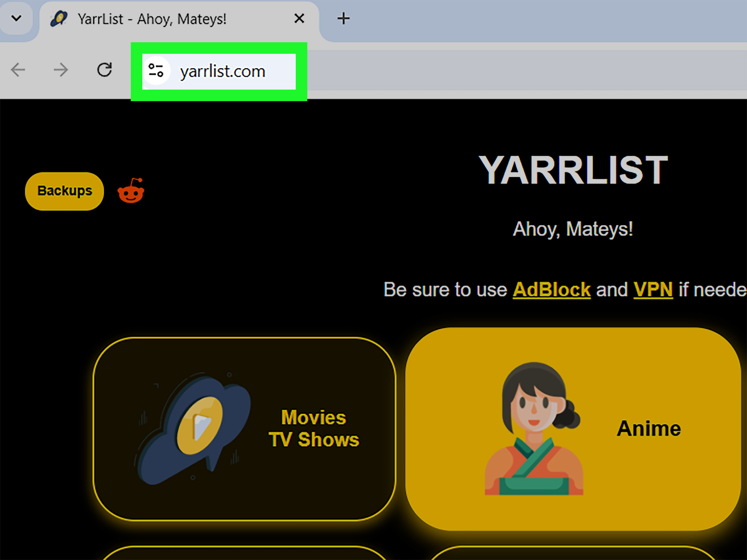Open the Movies TV Shows category card
Screen dimensions: 747x560
(x=244, y=429)
